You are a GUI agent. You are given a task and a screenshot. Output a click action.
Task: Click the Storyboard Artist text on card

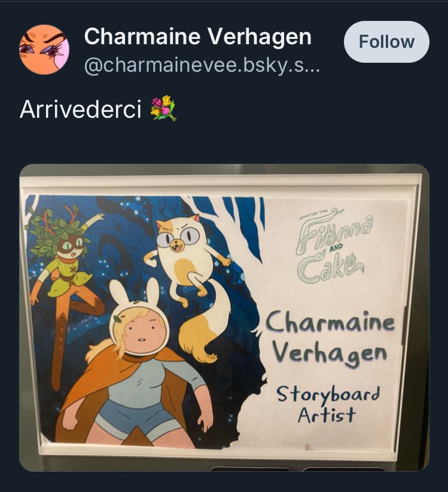pos(328,405)
